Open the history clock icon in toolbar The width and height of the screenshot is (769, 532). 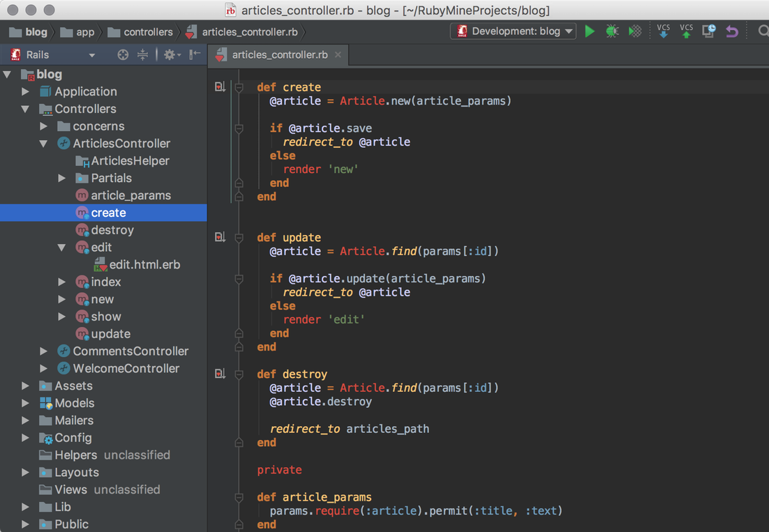(x=709, y=31)
